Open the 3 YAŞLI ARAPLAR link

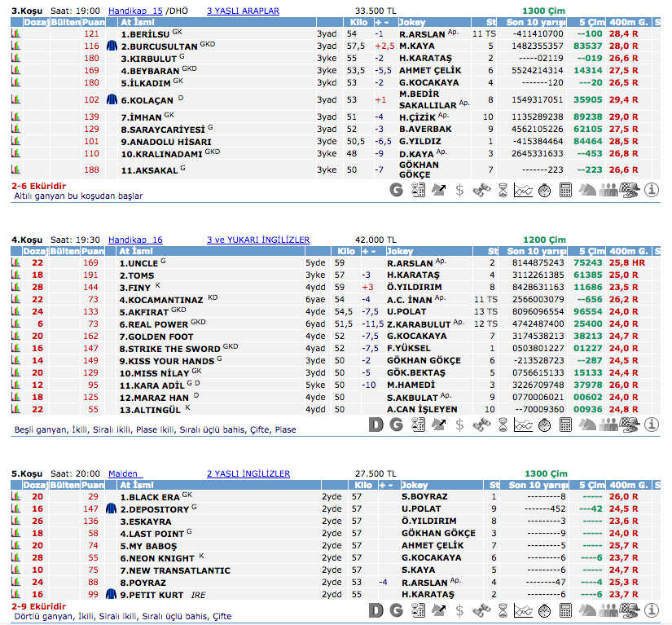(243, 11)
